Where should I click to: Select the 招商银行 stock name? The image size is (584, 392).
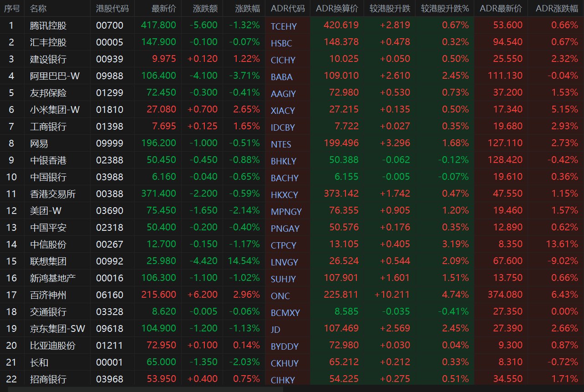pos(48,379)
